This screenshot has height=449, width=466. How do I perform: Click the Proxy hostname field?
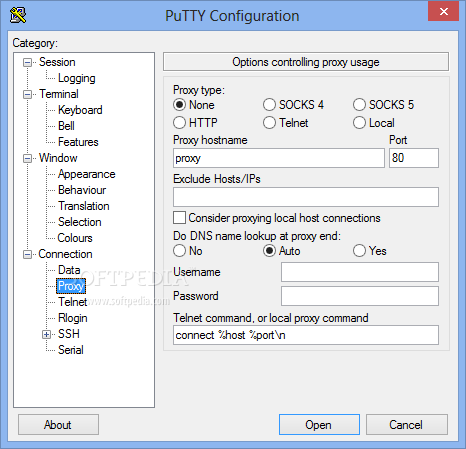[279, 158]
